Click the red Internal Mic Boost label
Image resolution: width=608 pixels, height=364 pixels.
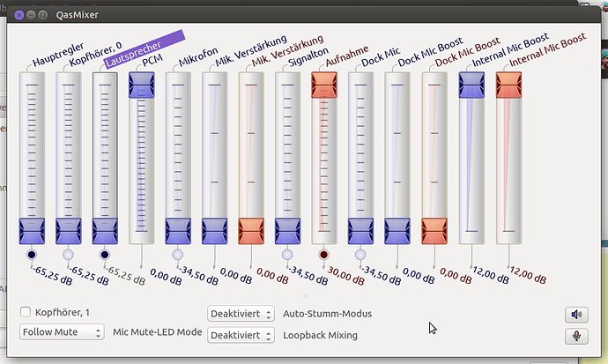(547, 49)
